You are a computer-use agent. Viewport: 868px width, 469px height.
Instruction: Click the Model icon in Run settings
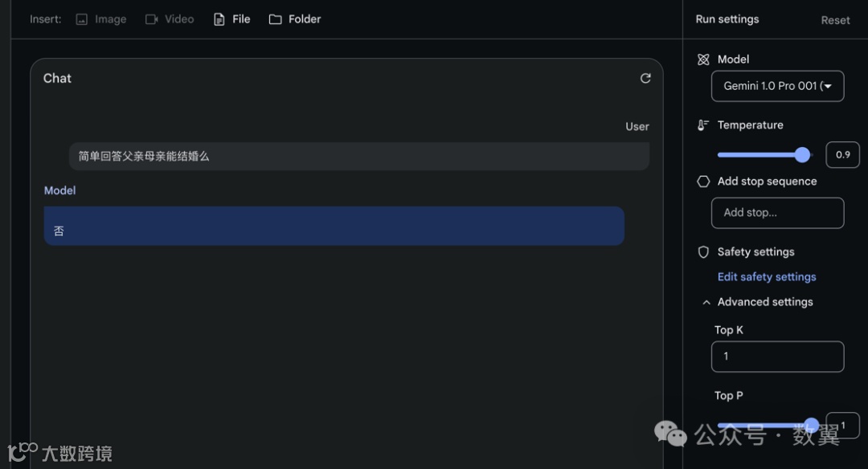703,59
